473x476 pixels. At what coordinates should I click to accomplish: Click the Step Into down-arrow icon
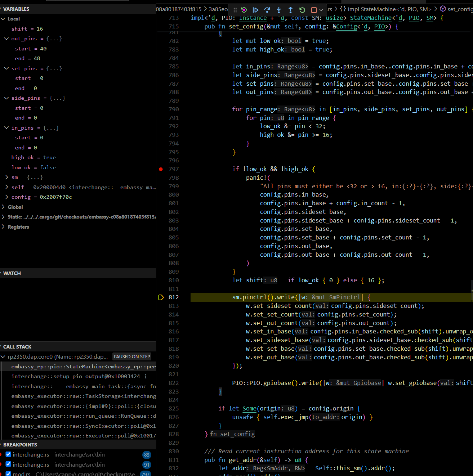coord(279,10)
